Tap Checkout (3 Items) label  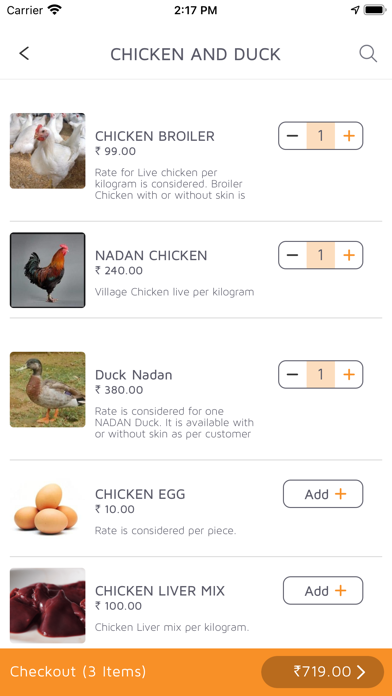coord(78,672)
